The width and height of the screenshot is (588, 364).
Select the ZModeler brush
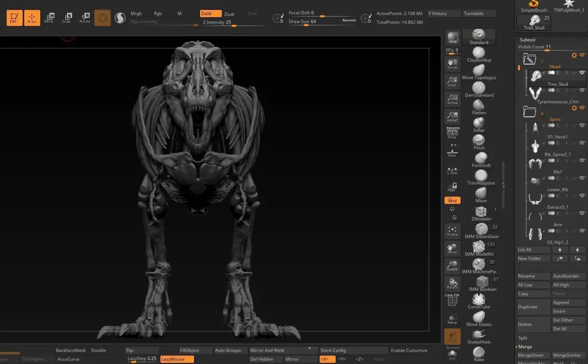pyautogui.click(x=481, y=214)
